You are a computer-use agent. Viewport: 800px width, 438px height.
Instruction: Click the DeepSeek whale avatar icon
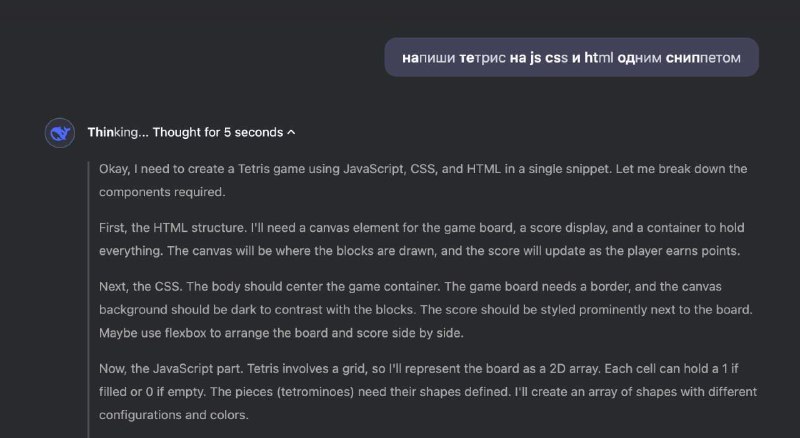coord(60,133)
